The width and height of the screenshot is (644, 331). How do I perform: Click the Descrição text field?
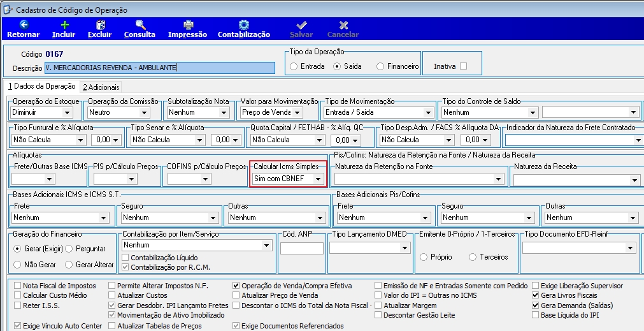point(160,68)
